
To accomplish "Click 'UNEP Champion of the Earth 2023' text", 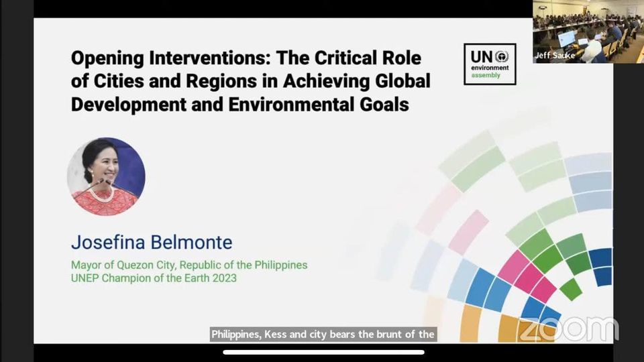I will (154, 278).
